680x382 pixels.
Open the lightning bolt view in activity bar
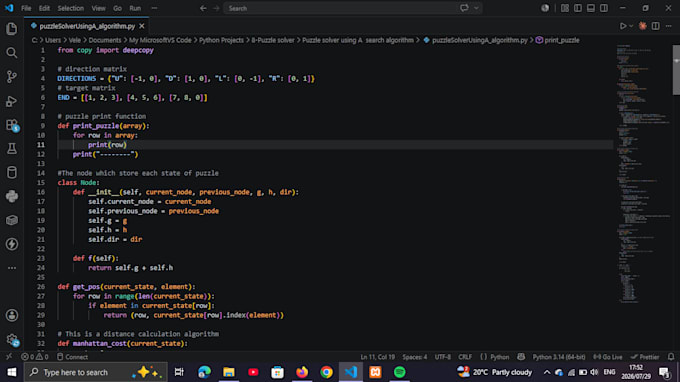(x=12, y=244)
